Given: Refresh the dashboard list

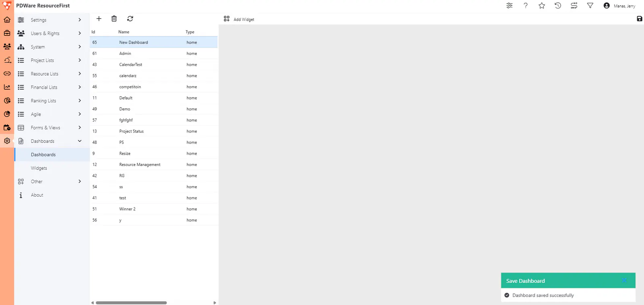Looking at the screenshot, I should 130,19.
